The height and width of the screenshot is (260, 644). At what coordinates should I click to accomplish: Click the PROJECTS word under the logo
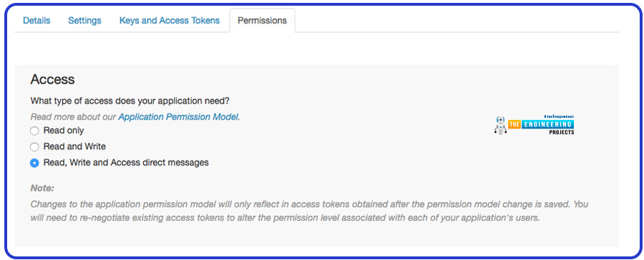coord(562,132)
